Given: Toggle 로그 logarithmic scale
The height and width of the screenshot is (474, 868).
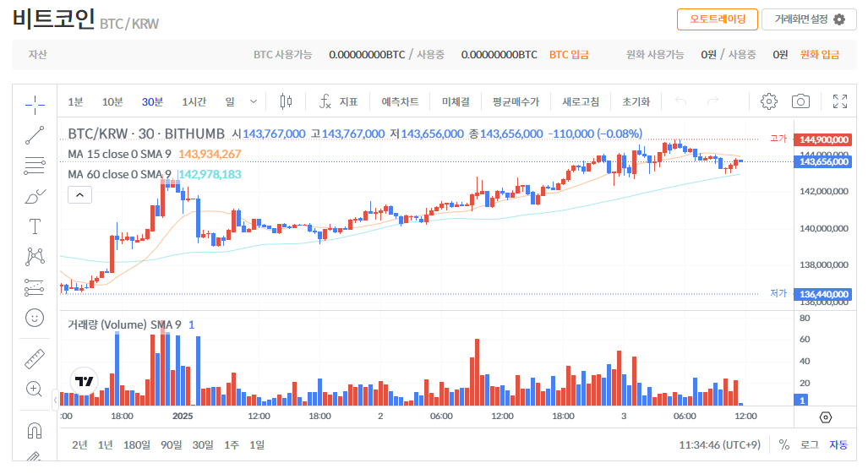Looking at the screenshot, I should 810,444.
